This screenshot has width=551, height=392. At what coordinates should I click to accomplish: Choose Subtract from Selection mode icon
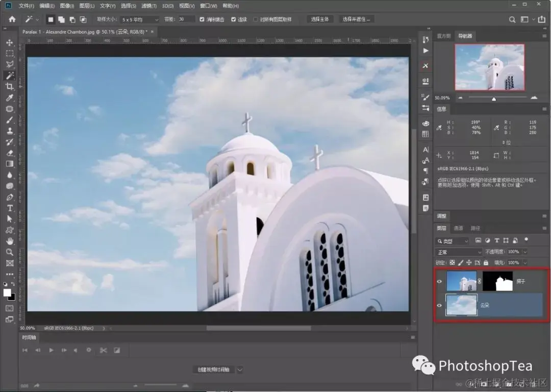72,20
